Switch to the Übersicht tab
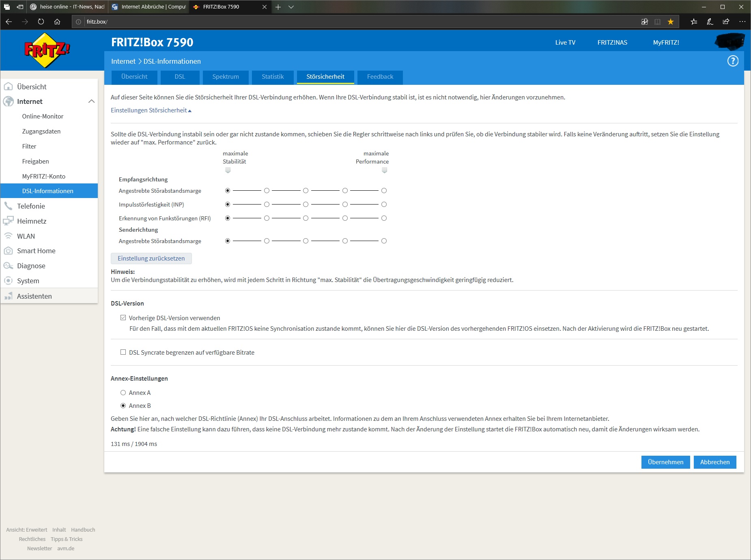 tap(134, 77)
